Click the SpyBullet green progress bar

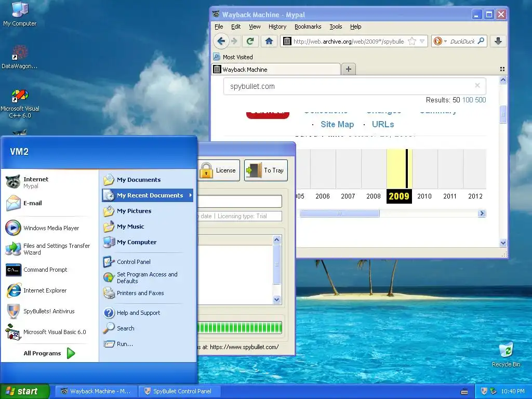click(x=240, y=328)
